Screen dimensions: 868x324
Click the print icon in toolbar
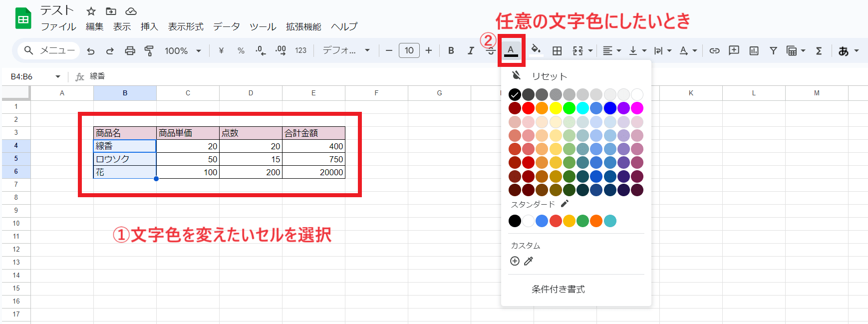pyautogui.click(x=130, y=51)
